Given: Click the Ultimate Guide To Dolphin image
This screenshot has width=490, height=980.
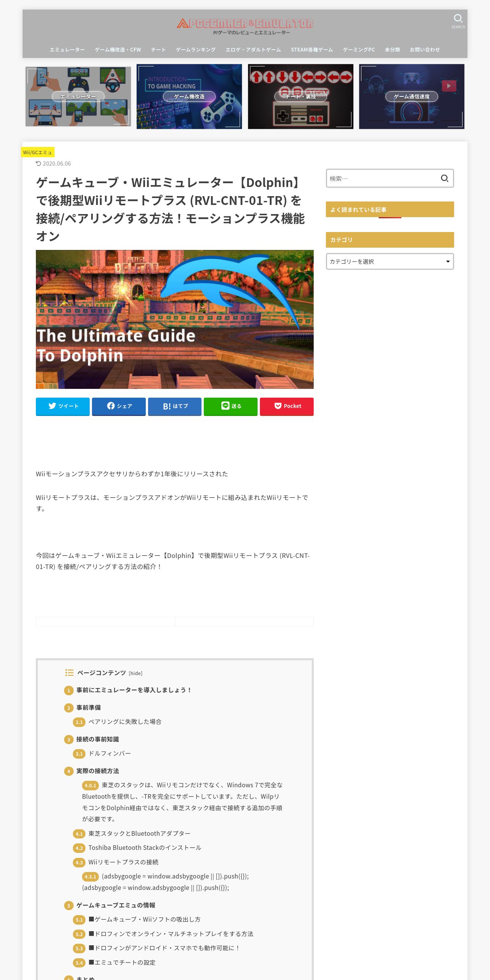Looking at the screenshot, I should pos(175,319).
